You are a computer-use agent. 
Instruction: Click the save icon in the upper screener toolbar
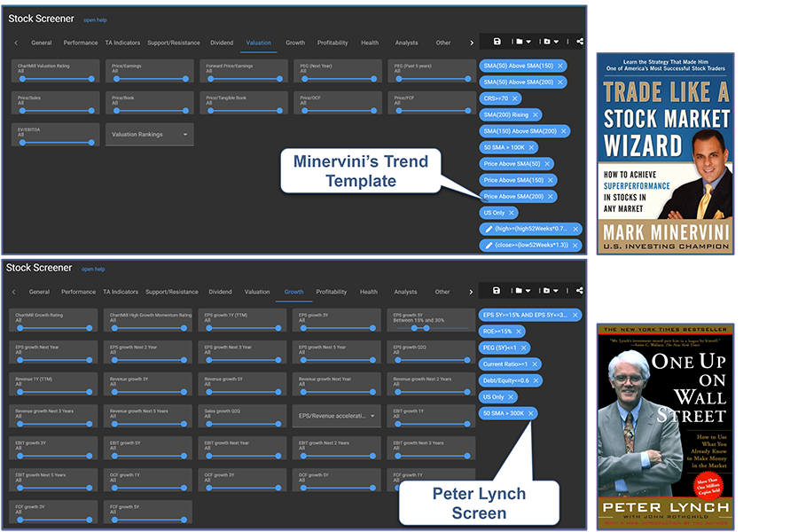pyautogui.click(x=497, y=42)
